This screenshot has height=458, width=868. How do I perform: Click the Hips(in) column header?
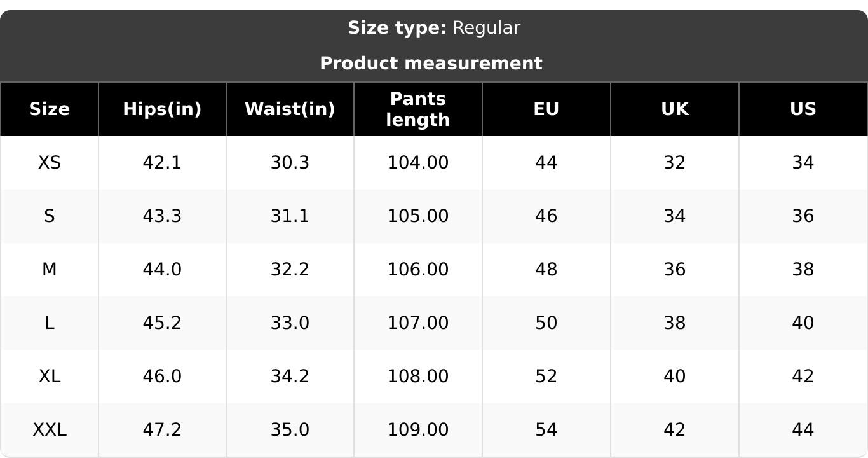coord(162,109)
